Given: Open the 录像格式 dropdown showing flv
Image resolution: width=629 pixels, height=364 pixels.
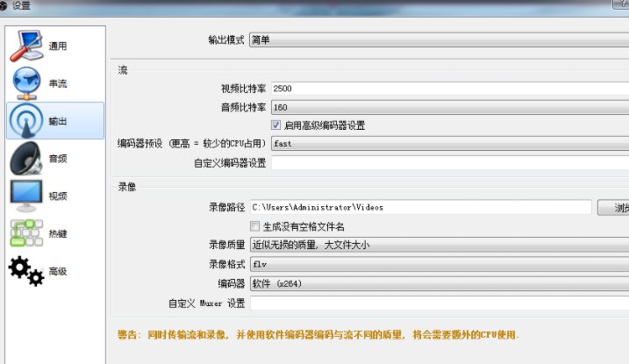Looking at the screenshot, I should click(x=440, y=264).
